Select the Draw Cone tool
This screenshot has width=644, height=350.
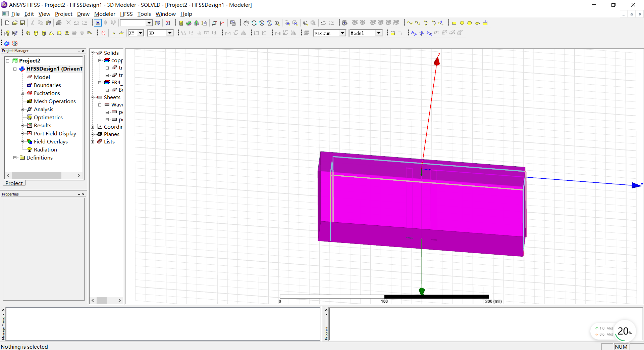[51, 33]
